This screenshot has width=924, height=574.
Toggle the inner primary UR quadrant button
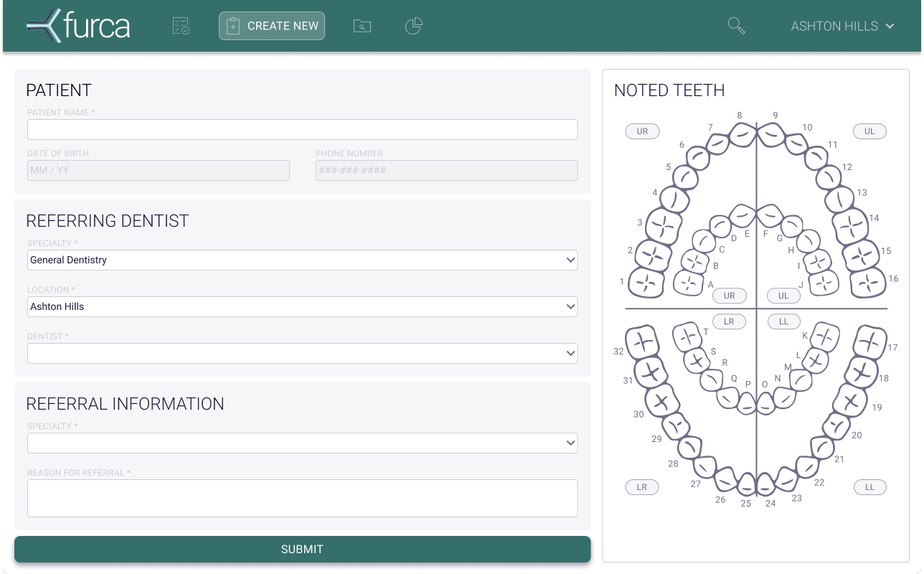click(730, 296)
